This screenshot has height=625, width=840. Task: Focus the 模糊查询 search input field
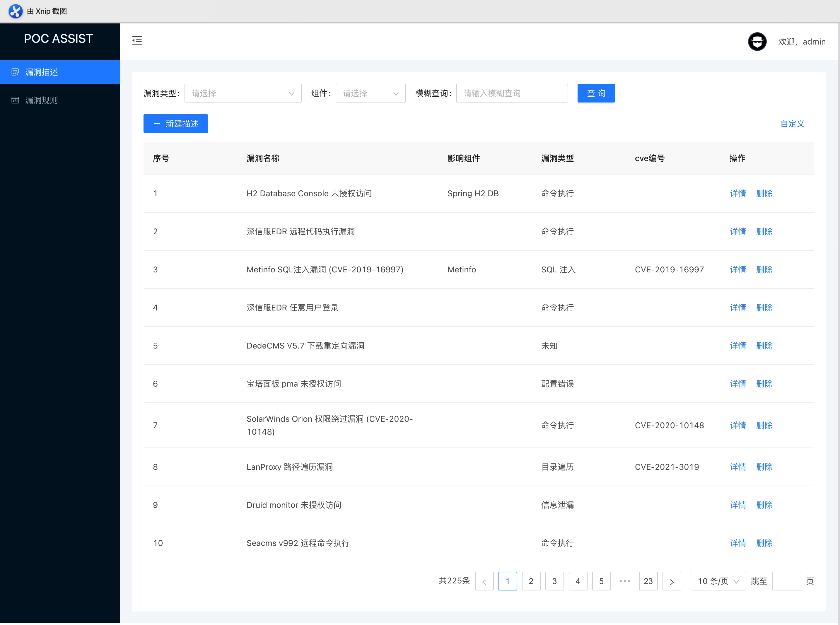[x=512, y=93]
